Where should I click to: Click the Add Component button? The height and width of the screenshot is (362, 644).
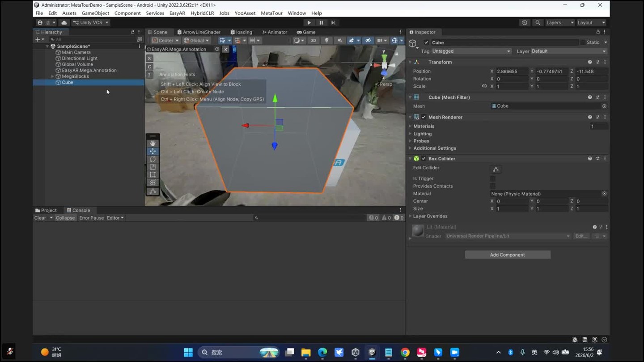pos(508,255)
